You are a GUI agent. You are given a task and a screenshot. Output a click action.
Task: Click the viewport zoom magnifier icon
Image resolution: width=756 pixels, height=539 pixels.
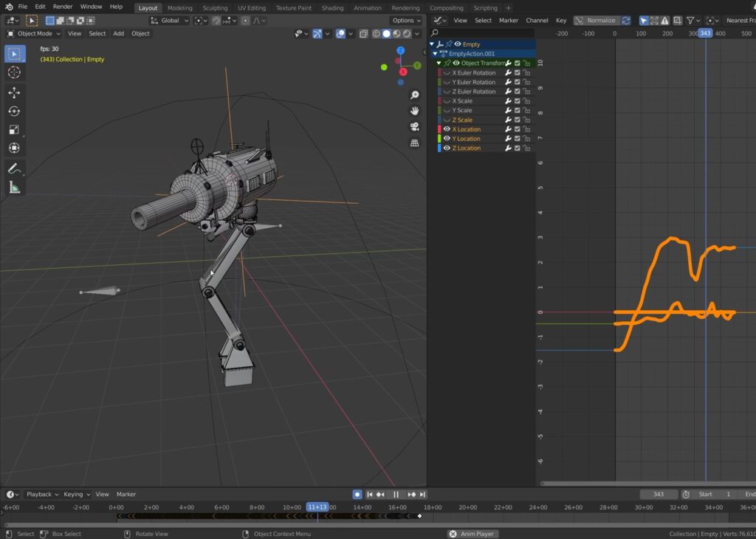tap(414, 95)
